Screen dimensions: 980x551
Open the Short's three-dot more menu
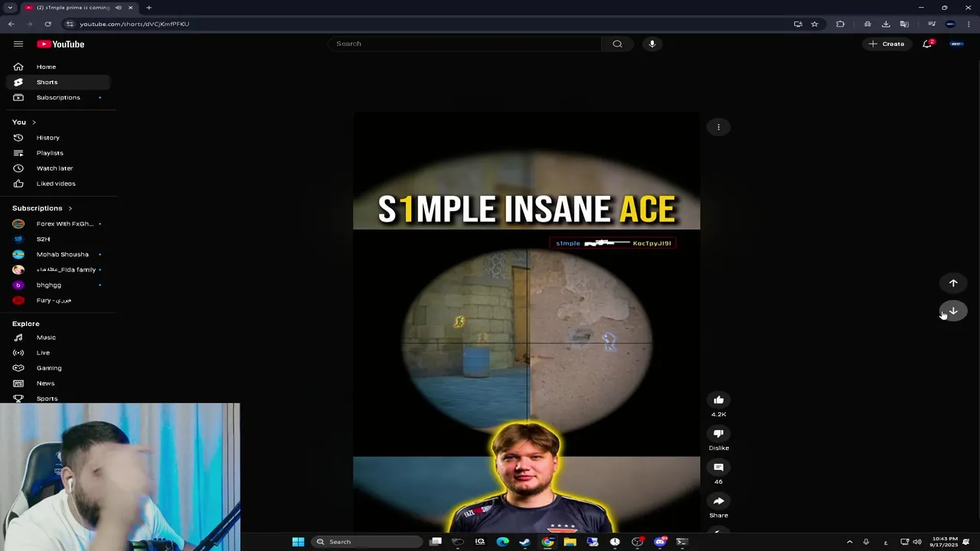tap(719, 127)
